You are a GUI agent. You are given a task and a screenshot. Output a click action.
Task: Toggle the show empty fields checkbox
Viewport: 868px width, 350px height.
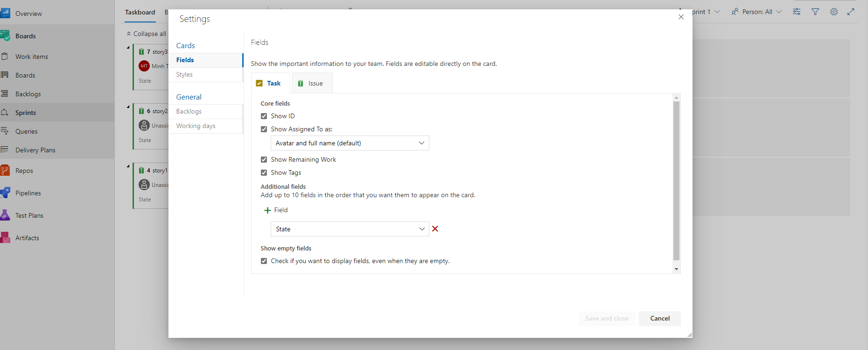pos(264,261)
